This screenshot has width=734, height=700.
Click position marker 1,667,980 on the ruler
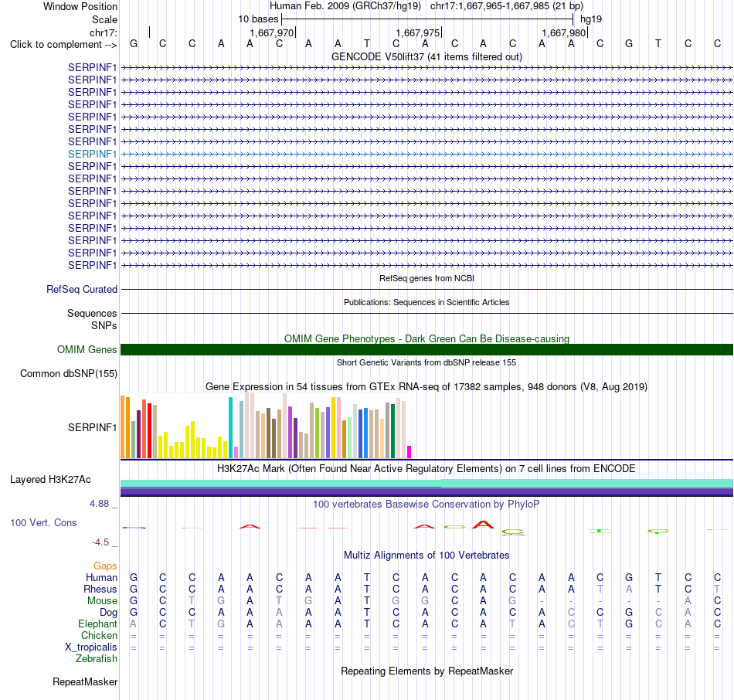pyautogui.click(x=563, y=32)
